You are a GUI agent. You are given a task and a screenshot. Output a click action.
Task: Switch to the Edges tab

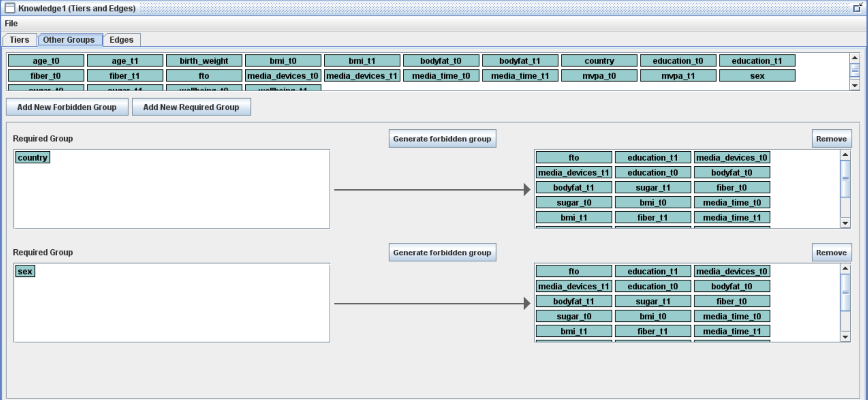[121, 40]
